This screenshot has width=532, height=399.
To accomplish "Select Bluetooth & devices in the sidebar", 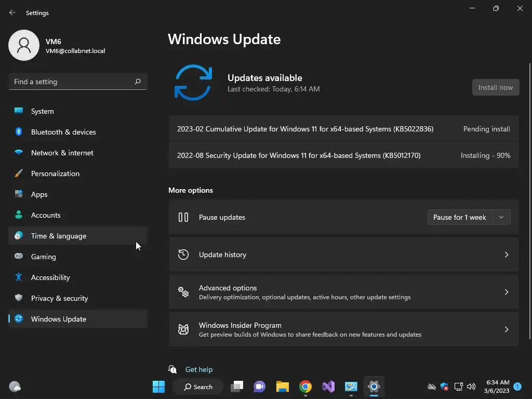I will click(x=78, y=132).
